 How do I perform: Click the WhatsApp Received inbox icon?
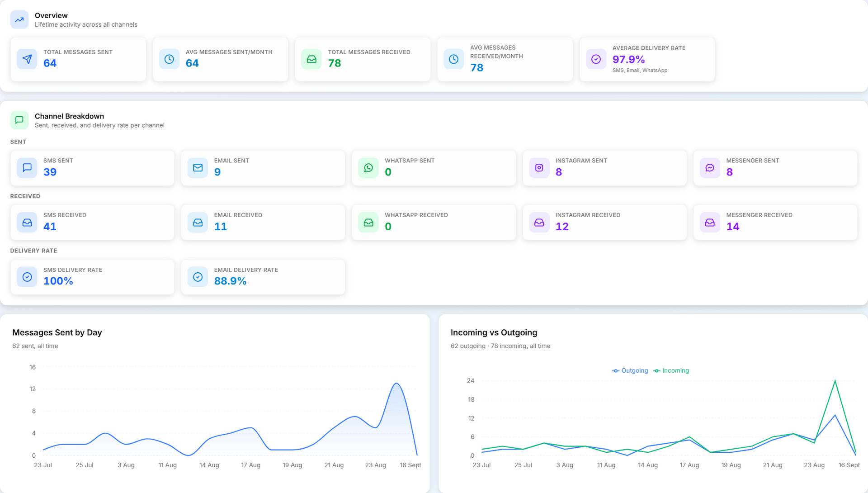pos(368,223)
